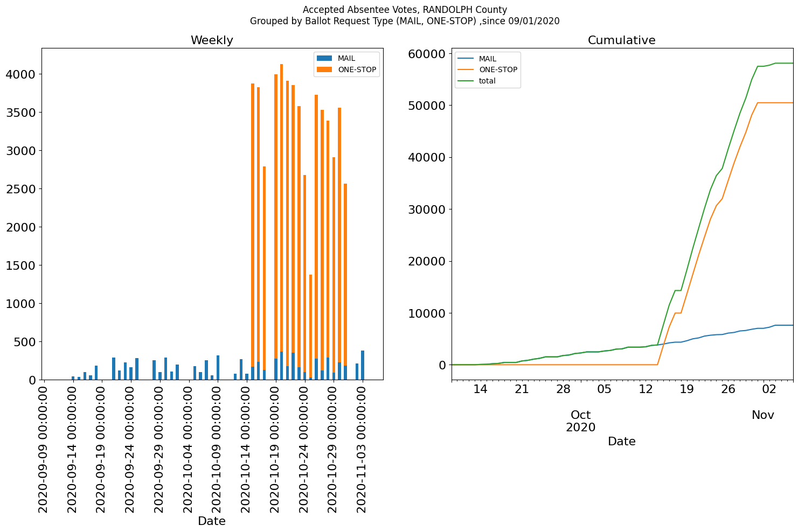The height and width of the screenshot is (532, 798).
Task: Click the '2020-10-04 00:00:00' x-axis date label
Action: click(x=189, y=449)
